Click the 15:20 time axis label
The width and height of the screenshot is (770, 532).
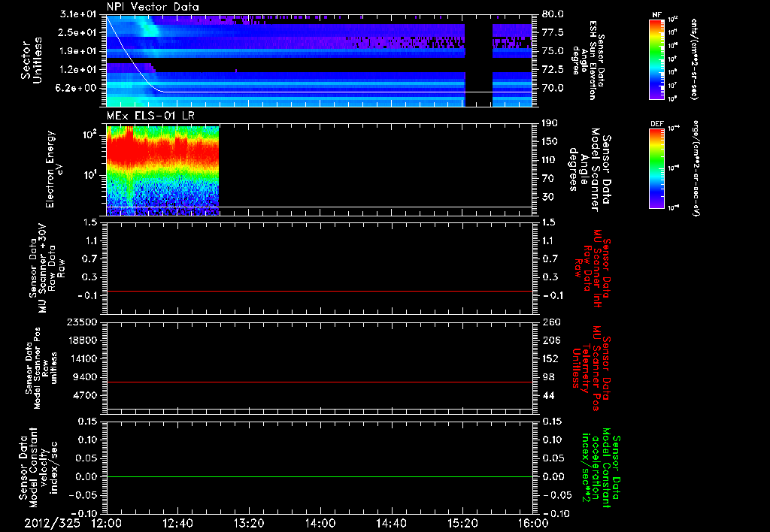462,523
